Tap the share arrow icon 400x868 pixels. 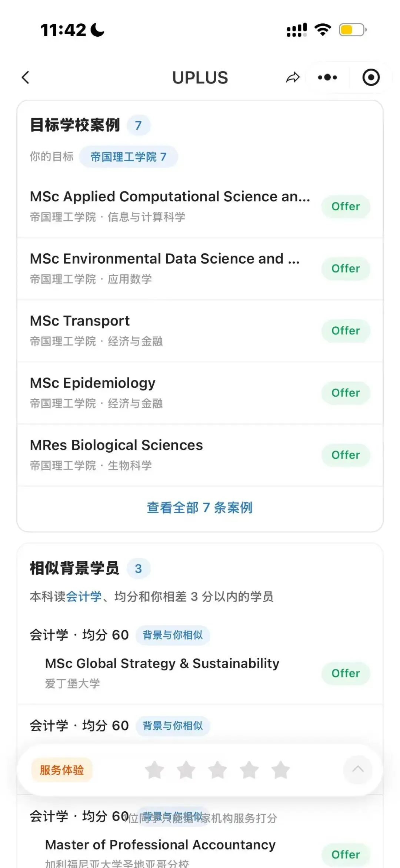[293, 77]
